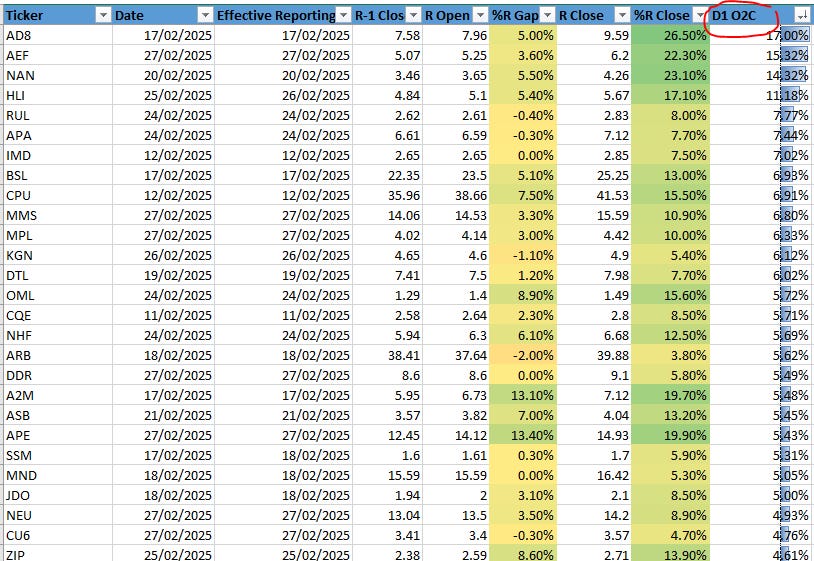Viewport: 814px width, 561px height.
Task: Click the 19.90% %R Close cell
Action: pos(670,435)
